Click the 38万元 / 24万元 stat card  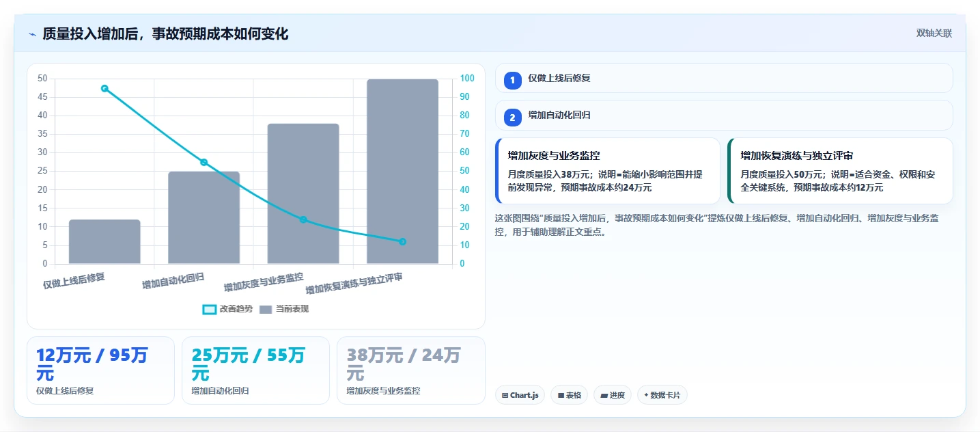(x=410, y=370)
